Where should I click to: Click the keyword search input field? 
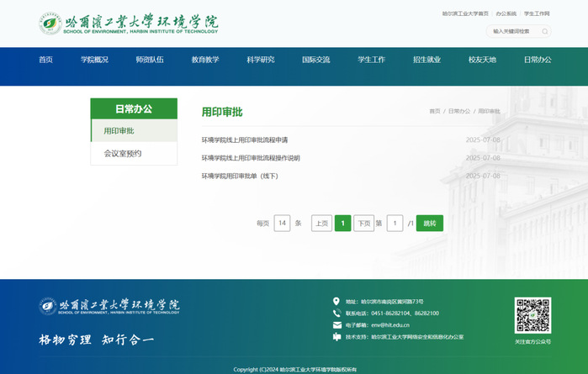click(x=511, y=31)
